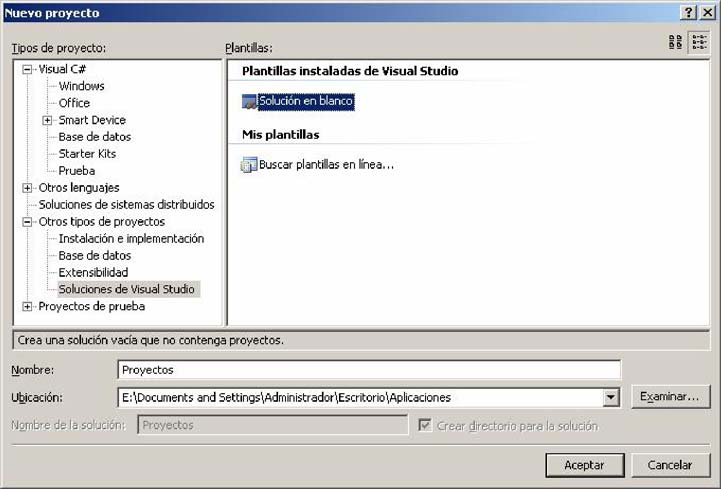This screenshot has height=489, width=721.
Task: Select Smart Device project type
Action: [92, 120]
